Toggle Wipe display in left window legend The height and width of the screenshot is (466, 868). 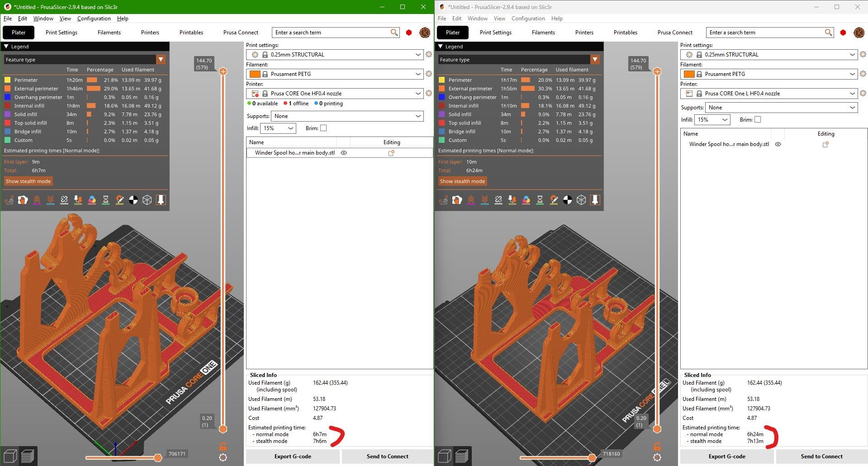pos(23,200)
